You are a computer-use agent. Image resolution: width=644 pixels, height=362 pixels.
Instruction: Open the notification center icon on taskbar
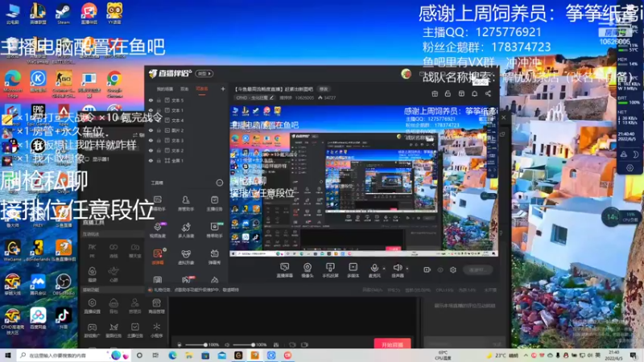click(634, 355)
